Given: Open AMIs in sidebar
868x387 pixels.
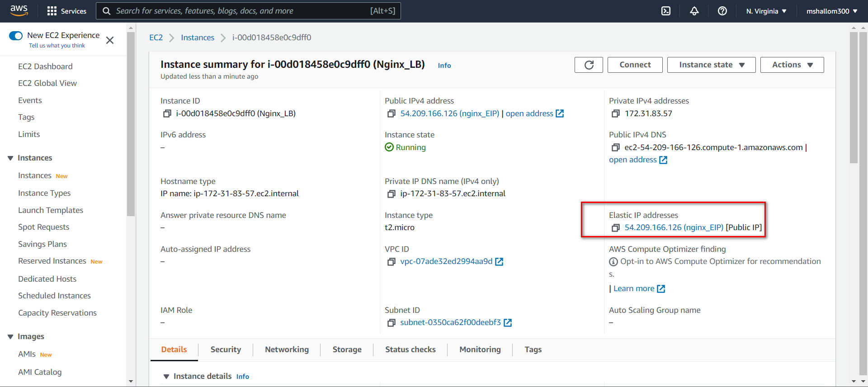Looking at the screenshot, I should pyautogui.click(x=27, y=354).
